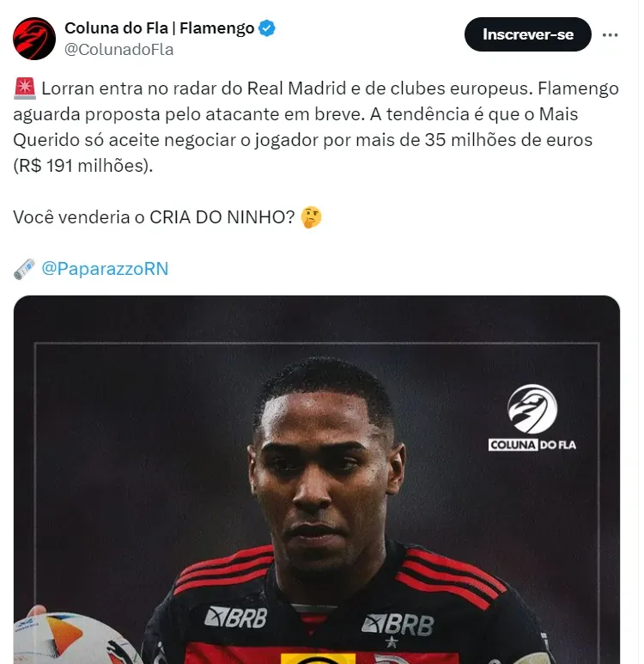Click the right BRB sponsor logo on jersey

point(398,624)
